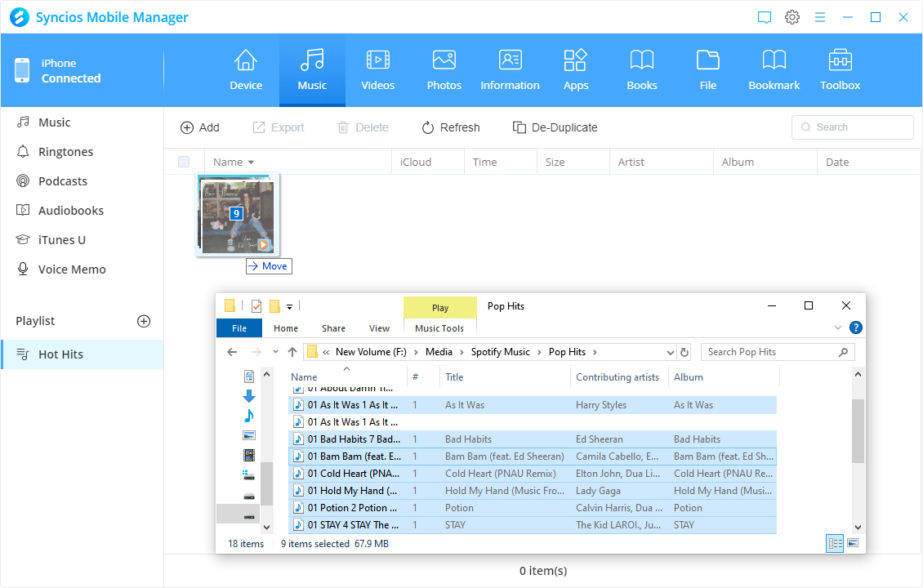Select the Bad Habits song file
Viewport: 923px width, 588px height.
pos(533,439)
